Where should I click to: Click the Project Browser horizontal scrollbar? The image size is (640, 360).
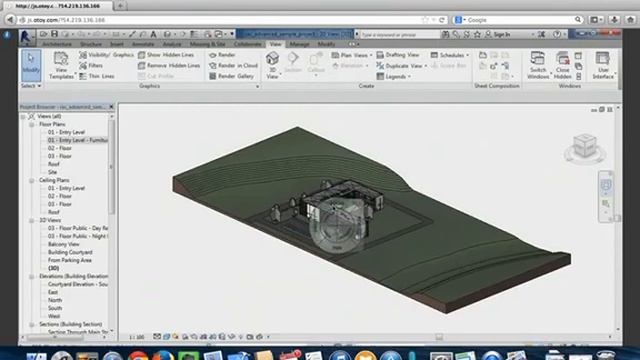[55, 338]
